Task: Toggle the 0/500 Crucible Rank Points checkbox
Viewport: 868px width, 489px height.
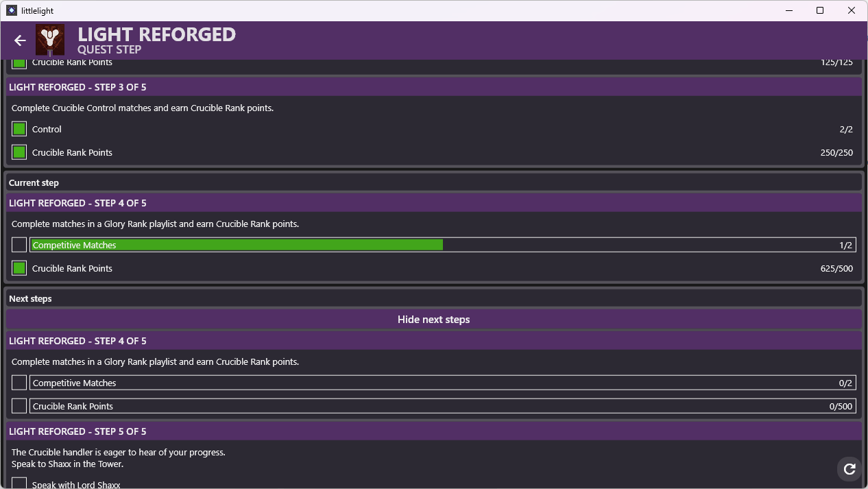Action: click(x=19, y=406)
